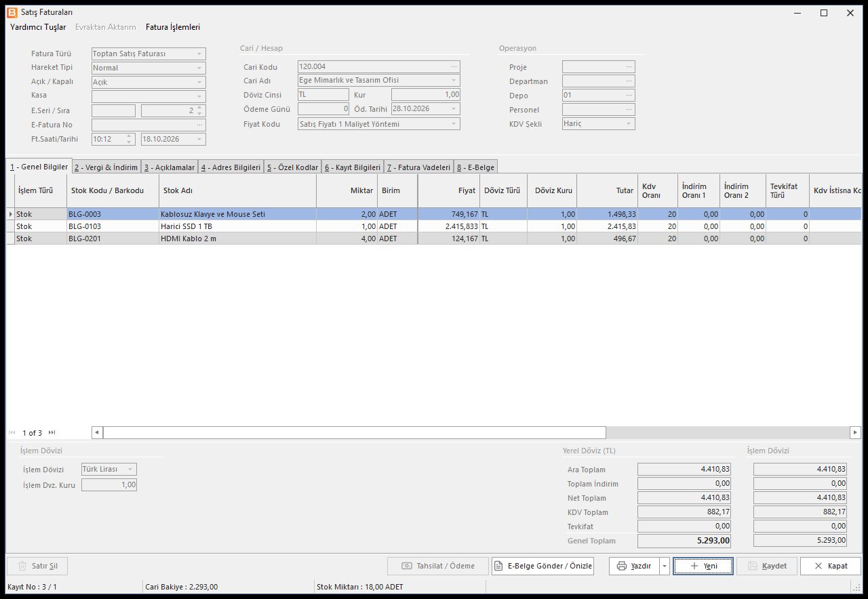
Task: Open the Yardımcı Tuşlar menu
Action: pyautogui.click(x=38, y=27)
